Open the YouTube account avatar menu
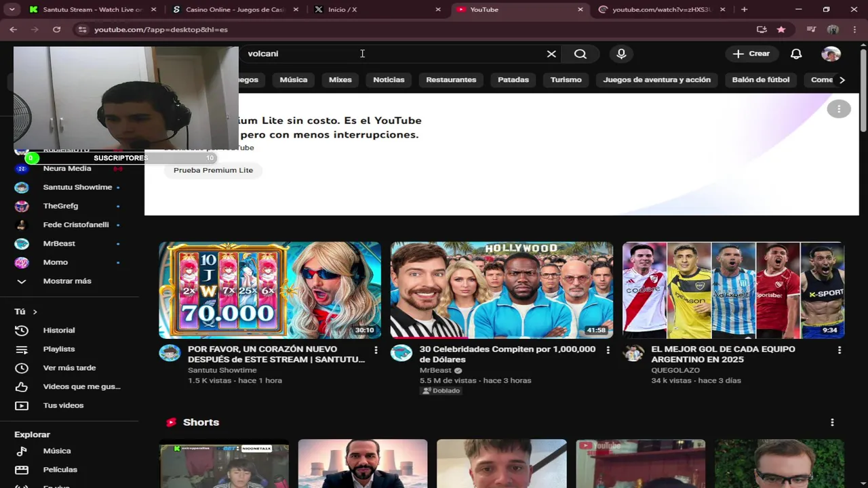This screenshot has height=488, width=868. 831,54
